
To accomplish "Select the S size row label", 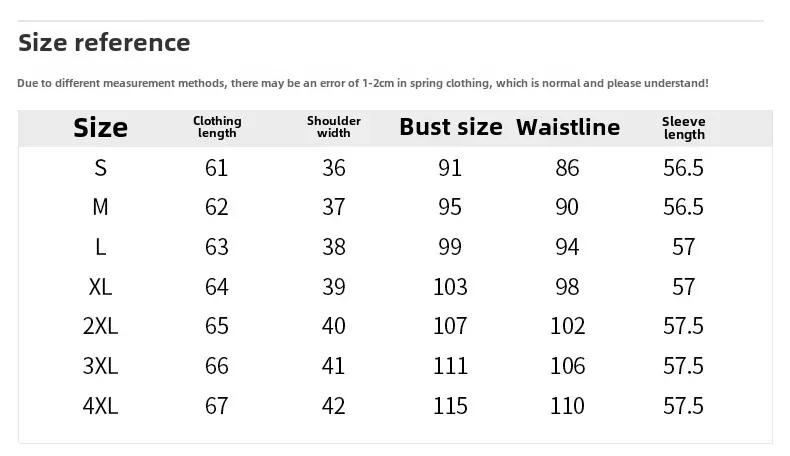I will tap(101, 168).
